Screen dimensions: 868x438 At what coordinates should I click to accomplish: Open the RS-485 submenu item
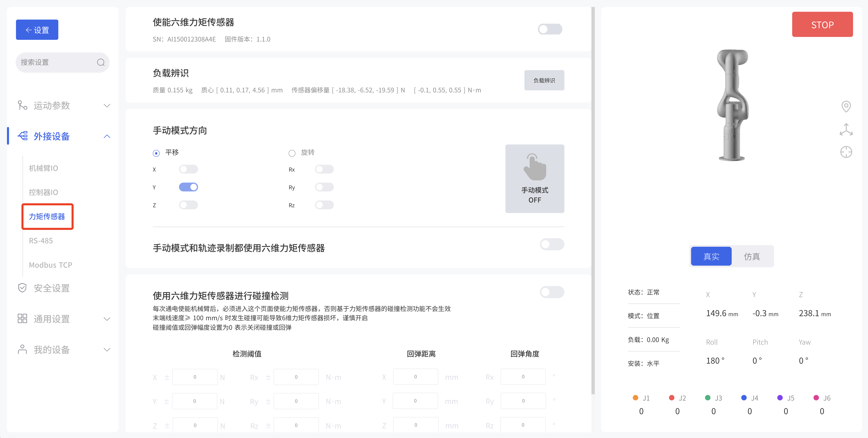click(41, 241)
